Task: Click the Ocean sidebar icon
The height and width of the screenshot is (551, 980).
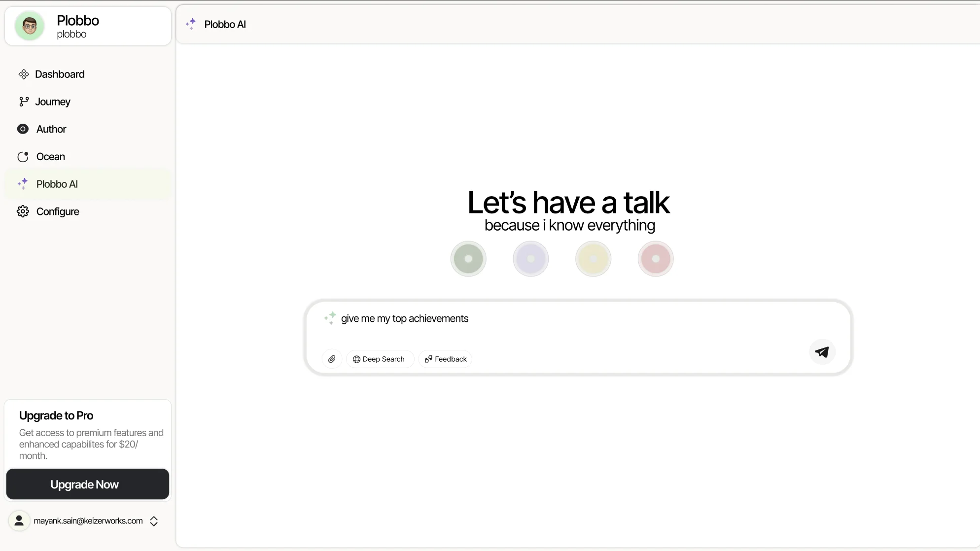Action: pos(23,157)
